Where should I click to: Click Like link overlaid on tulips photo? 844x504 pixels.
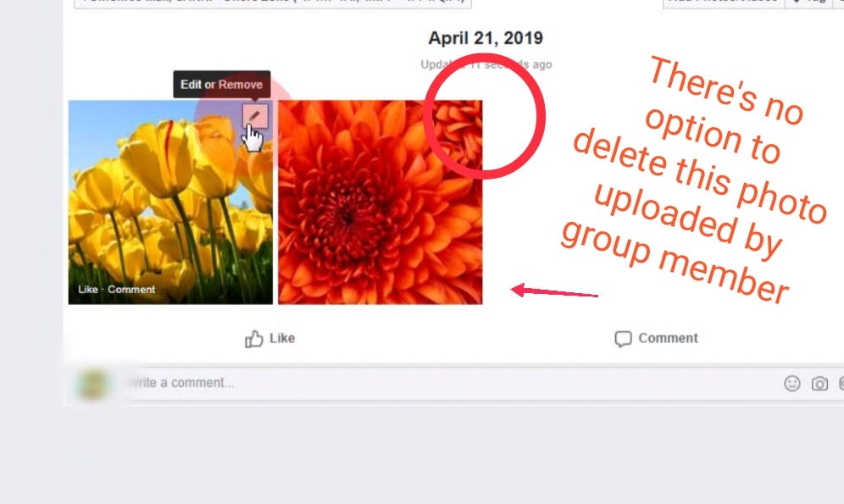click(x=88, y=290)
